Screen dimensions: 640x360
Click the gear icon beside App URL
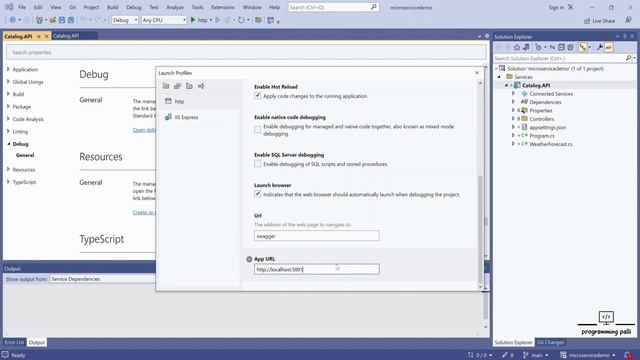(x=249, y=259)
